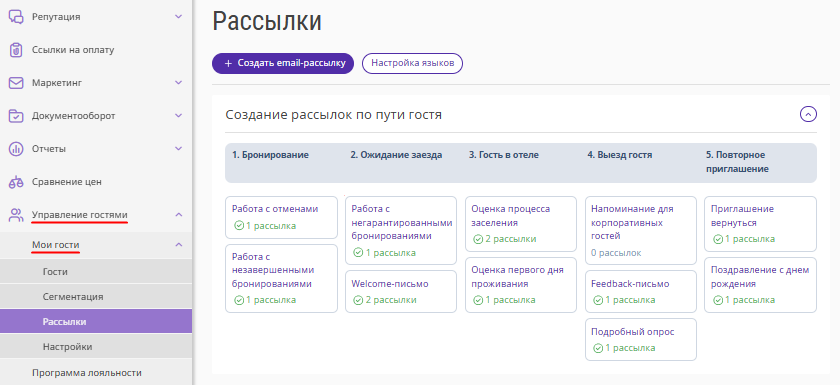Select the Рассылки submenu item
This screenshot has height=385, width=840.
96,322
